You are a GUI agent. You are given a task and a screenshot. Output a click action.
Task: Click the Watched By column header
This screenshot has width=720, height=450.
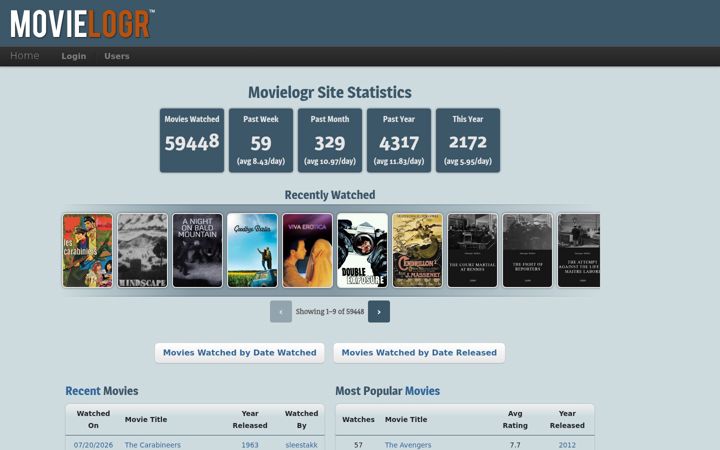301,419
